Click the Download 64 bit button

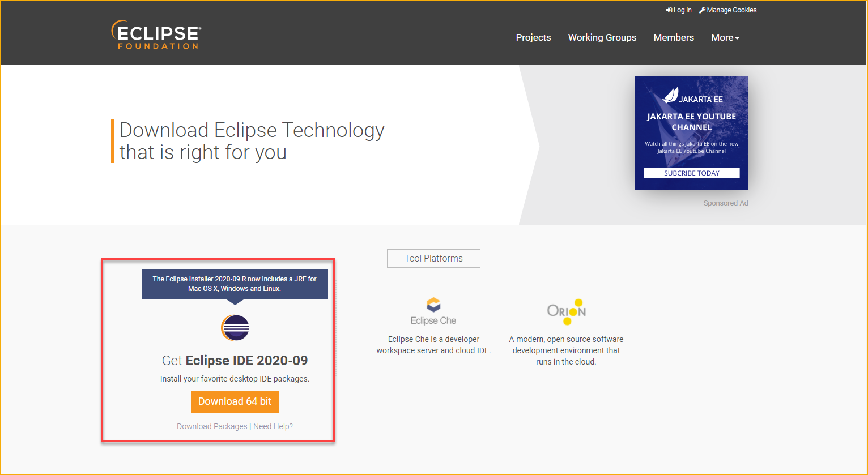coord(235,401)
